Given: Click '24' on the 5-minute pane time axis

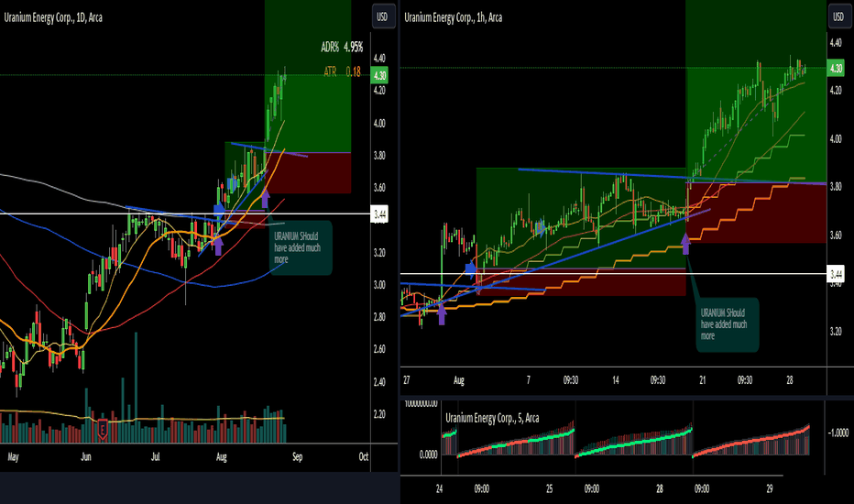Looking at the screenshot, I should (x=440, y=488).
